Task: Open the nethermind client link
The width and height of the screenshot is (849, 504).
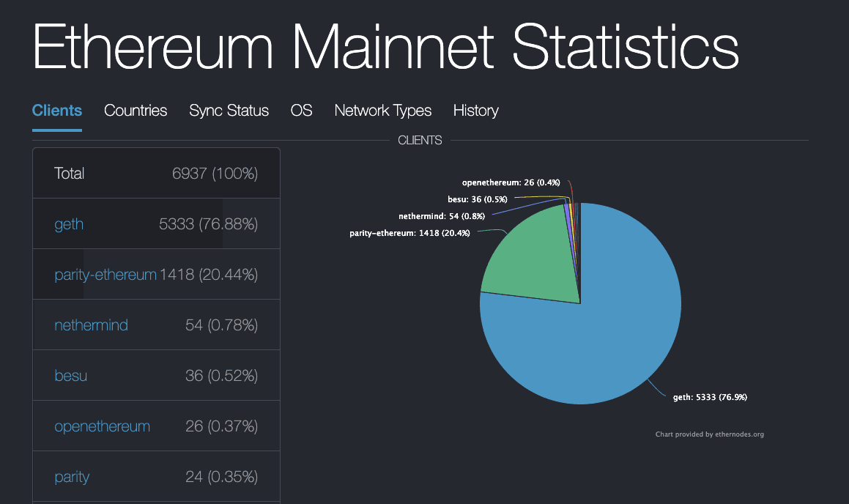Action: pyautogui.click(x=91, y=325)
